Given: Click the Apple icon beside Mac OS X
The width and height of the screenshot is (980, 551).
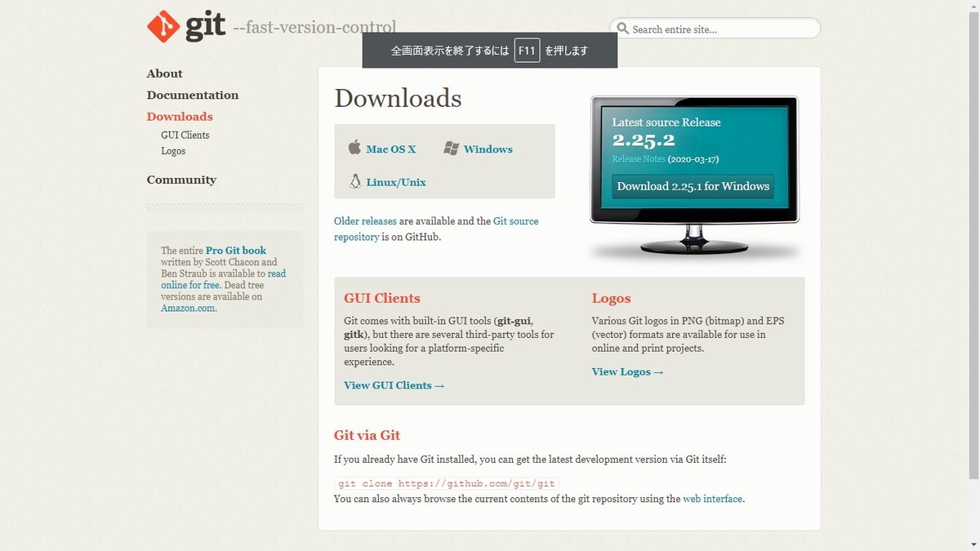Looking at the screenshot, I should tap(354, 148).
